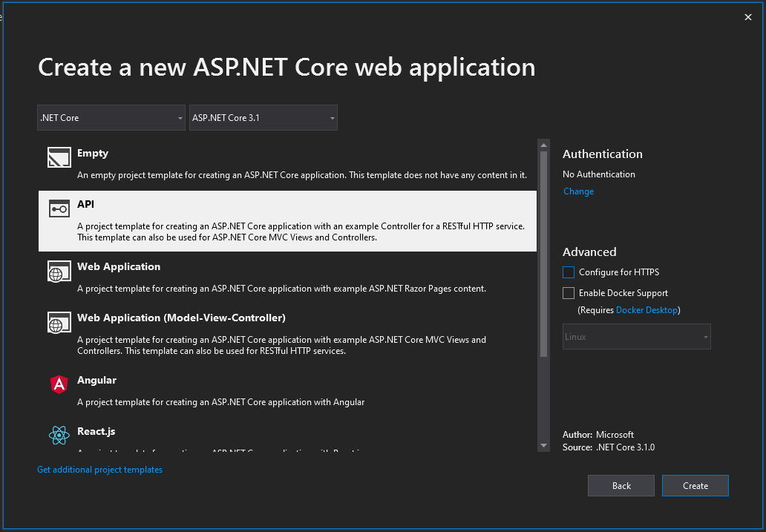Click the dialog title heading

[287, 68]
